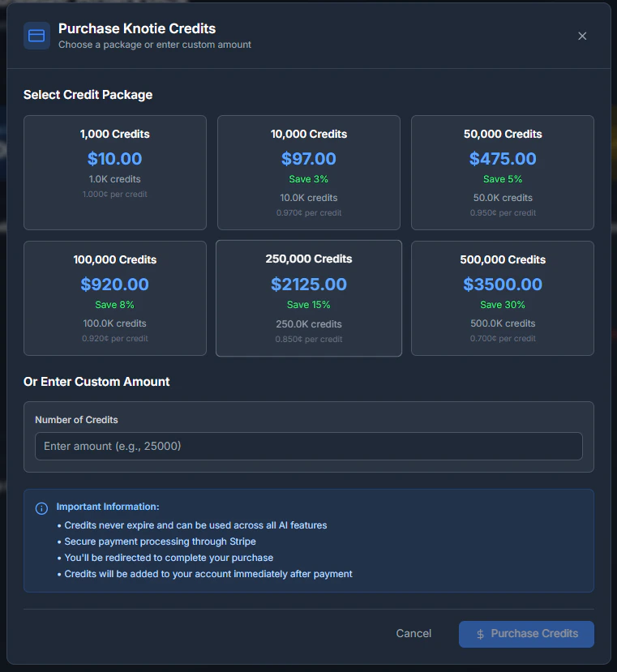Click the info icon beside Important Information
The image size is (617, 672).
[x=41, y=508]
